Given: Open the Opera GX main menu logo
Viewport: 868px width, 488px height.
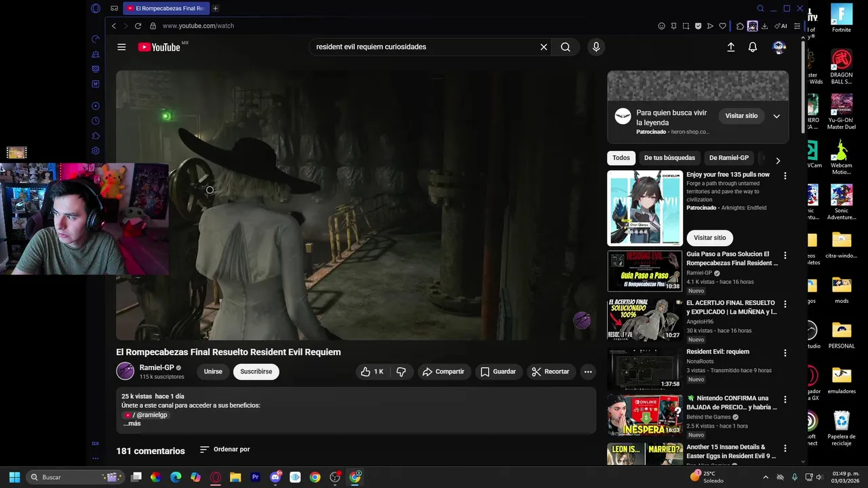Looking at the screenshot, I should 96,8.
